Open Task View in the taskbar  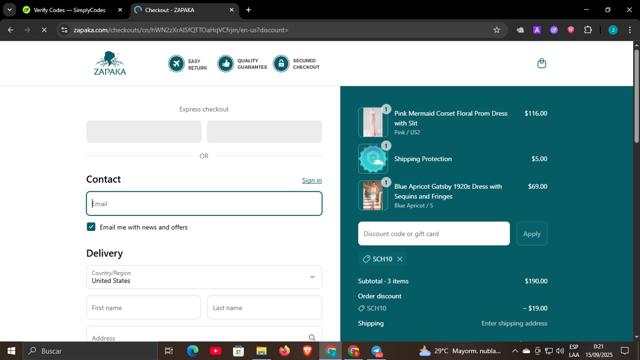point(169,351)
